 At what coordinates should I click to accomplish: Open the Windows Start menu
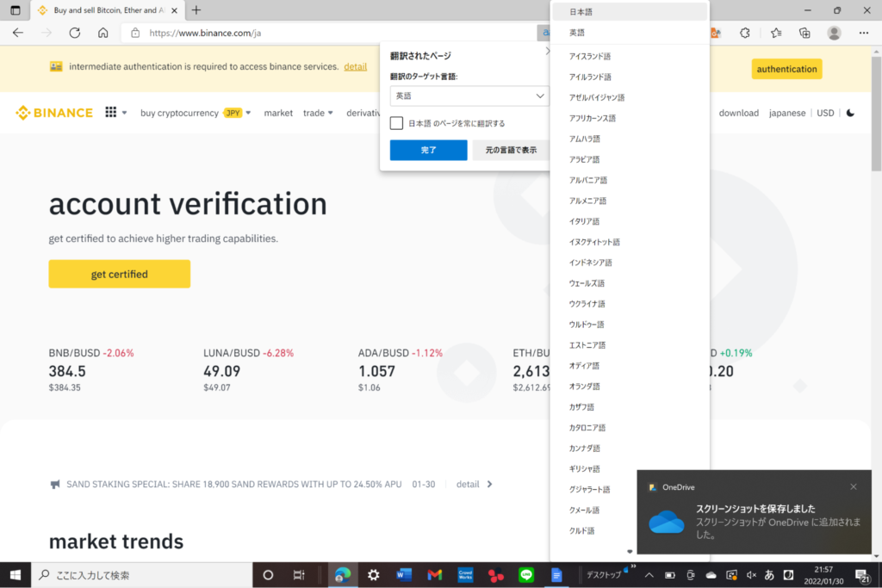[x=16, y=575]
